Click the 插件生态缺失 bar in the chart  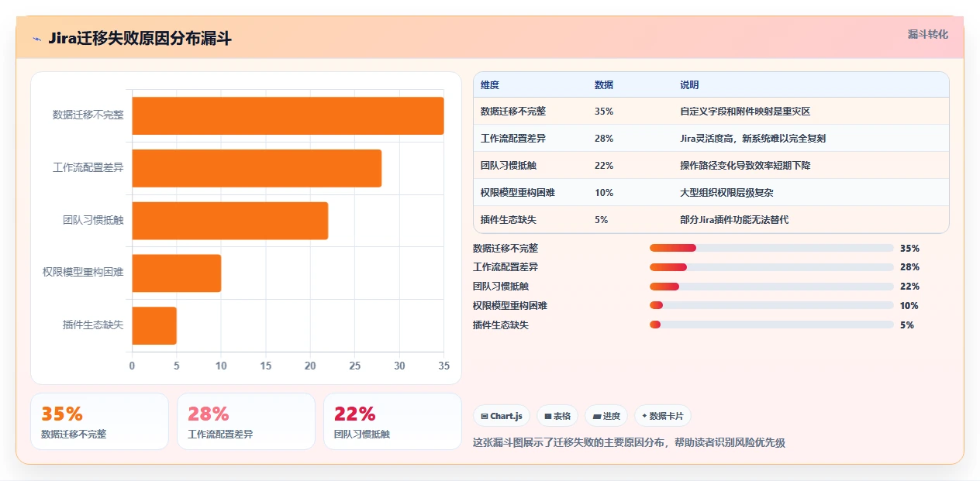[154, 325]
